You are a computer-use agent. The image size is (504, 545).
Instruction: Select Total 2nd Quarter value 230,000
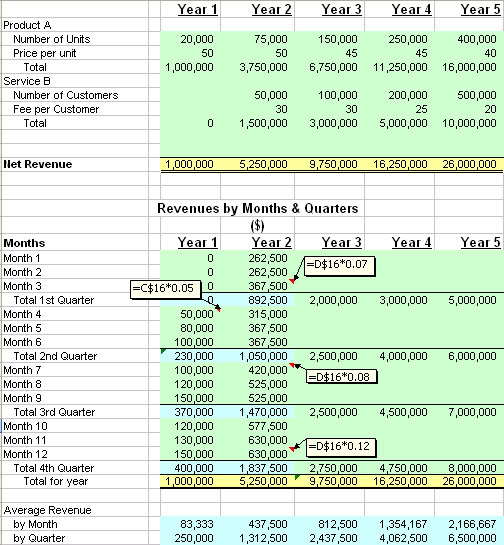click(x=194, y=356)
